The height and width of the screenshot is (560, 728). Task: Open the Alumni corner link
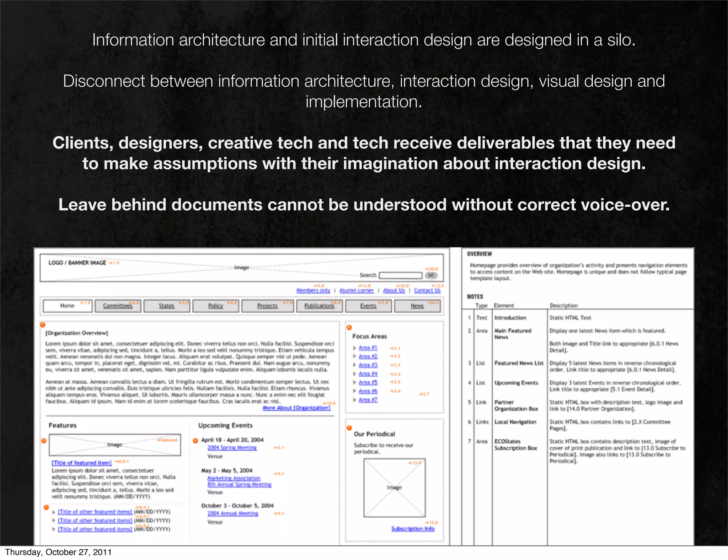357,290
